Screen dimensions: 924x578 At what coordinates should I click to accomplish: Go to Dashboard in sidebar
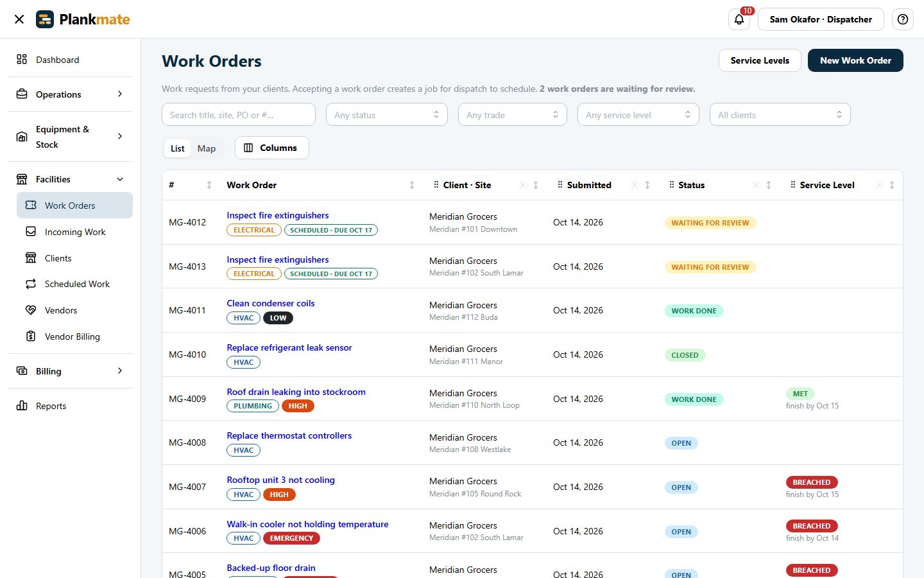(x=71, y=60)
